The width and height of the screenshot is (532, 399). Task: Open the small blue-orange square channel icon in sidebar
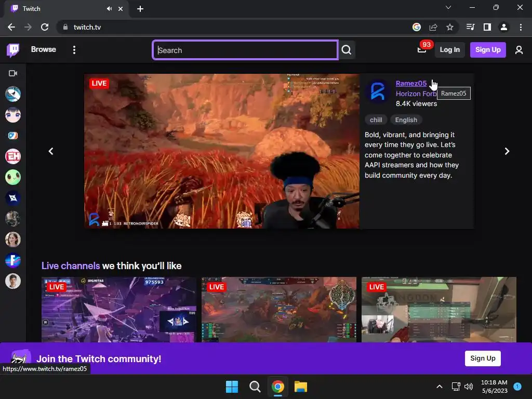[13, 136]
